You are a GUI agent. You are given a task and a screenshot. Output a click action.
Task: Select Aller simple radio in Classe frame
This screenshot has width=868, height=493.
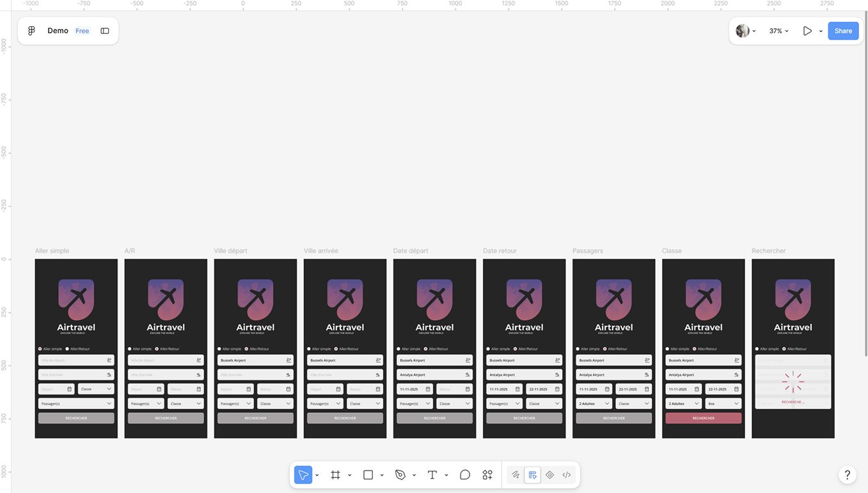[667, 349]
